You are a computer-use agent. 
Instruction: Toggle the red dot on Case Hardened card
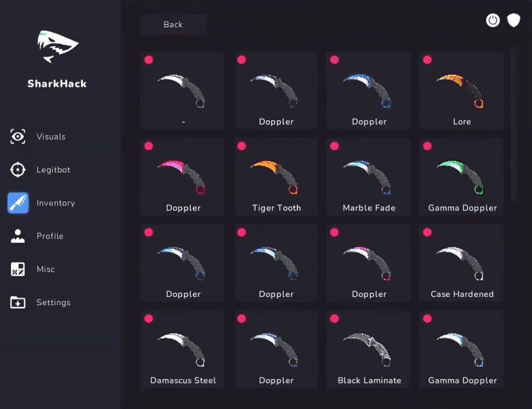(427, 232)
